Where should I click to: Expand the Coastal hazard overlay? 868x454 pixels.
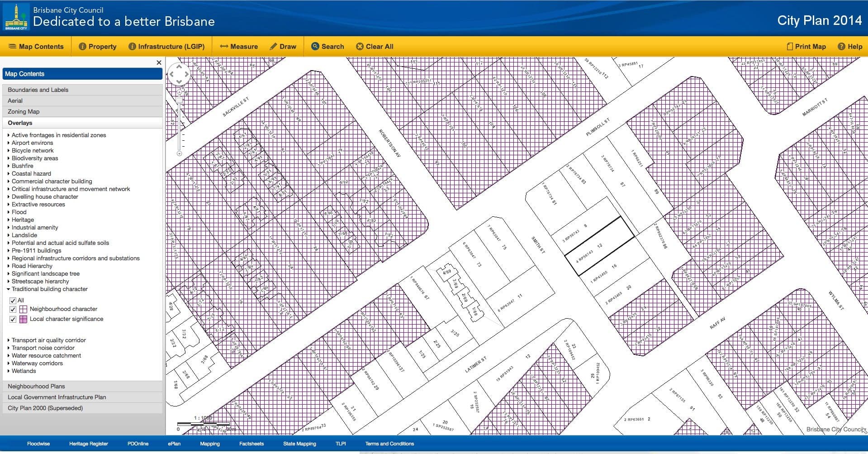pyautogui.click(x=9, y=174)
